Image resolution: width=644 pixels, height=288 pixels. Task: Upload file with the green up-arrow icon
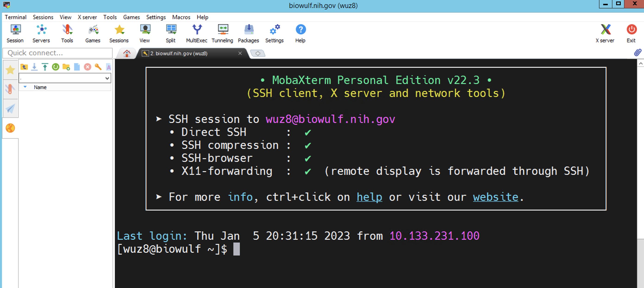tap(45, 67)
